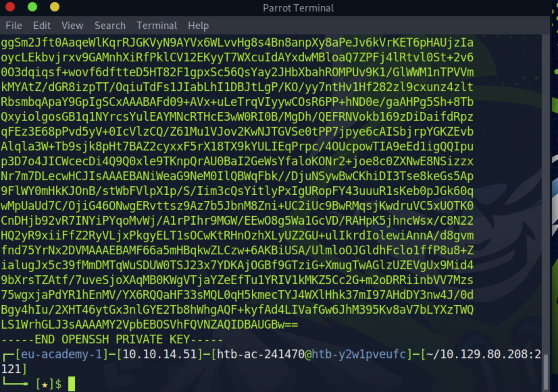Click the @htb-y2w1pveufc hostname in prompt
The width and height of the screenshot is (558, 392).
pyautogui.click(x=355, y=354)
